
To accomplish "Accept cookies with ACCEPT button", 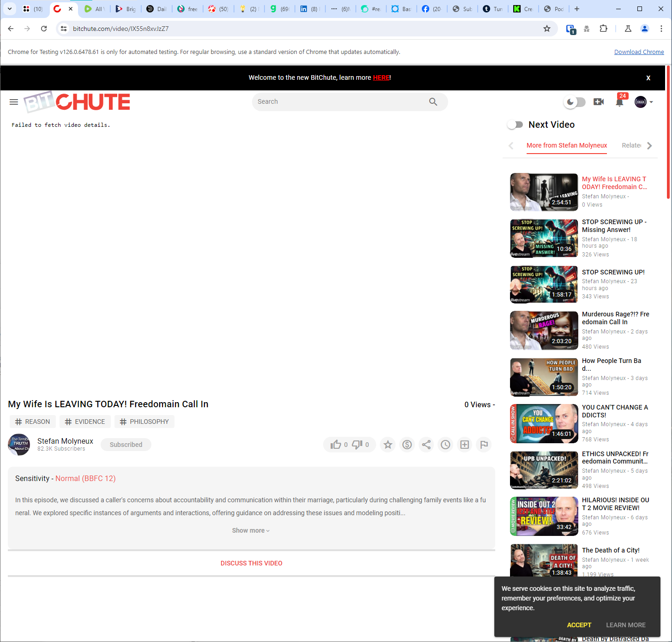I will (579, 625).
